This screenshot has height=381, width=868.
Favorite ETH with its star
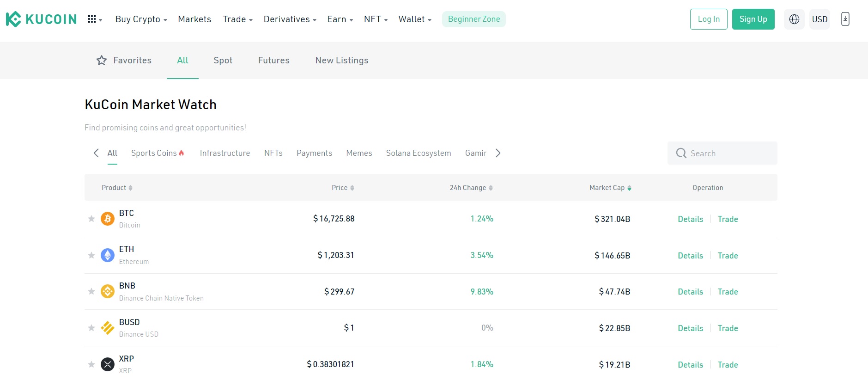(91, 255)
